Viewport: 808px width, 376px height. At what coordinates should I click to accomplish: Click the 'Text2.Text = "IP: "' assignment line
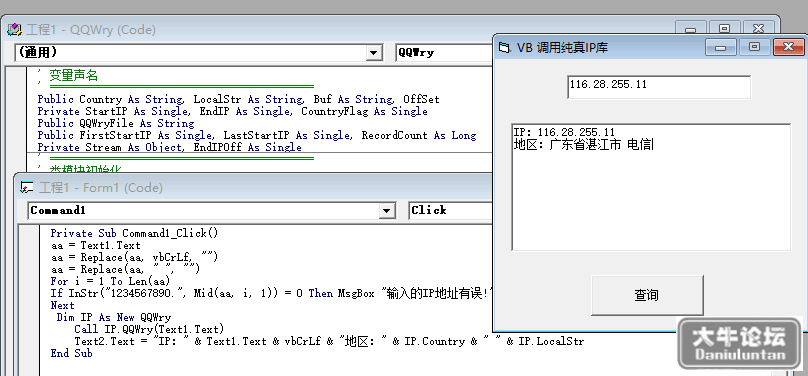point(329,341)
